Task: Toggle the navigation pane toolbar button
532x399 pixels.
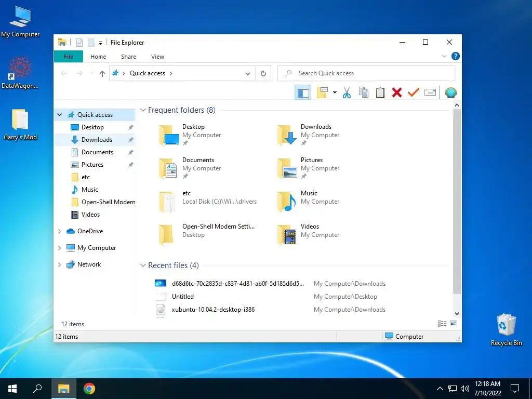Action: tap(303, 92)
